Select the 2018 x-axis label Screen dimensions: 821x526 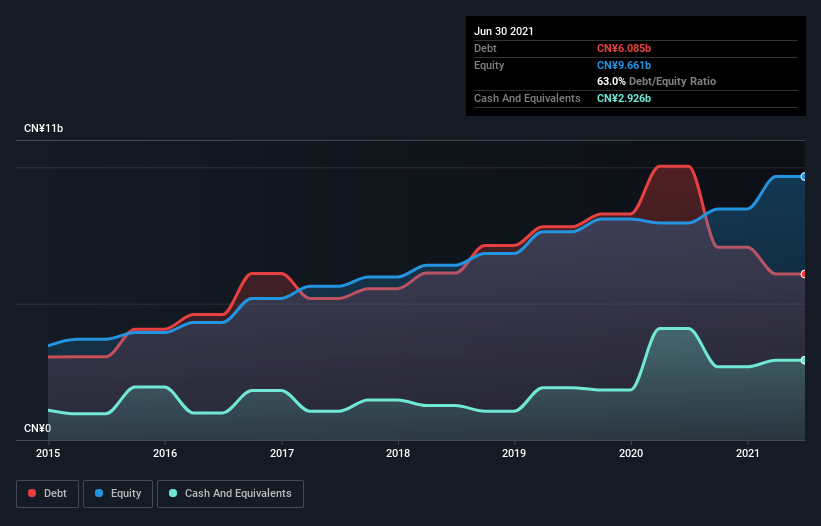coord(398,453)
